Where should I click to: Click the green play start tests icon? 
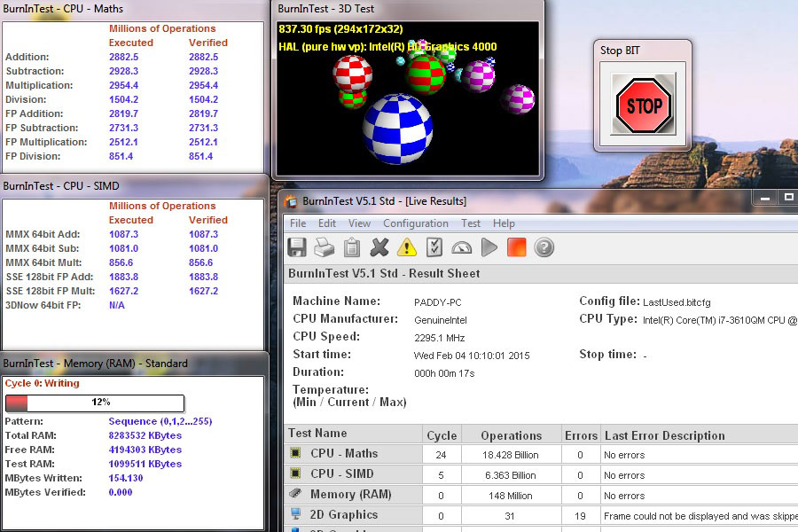coord(489,247)
